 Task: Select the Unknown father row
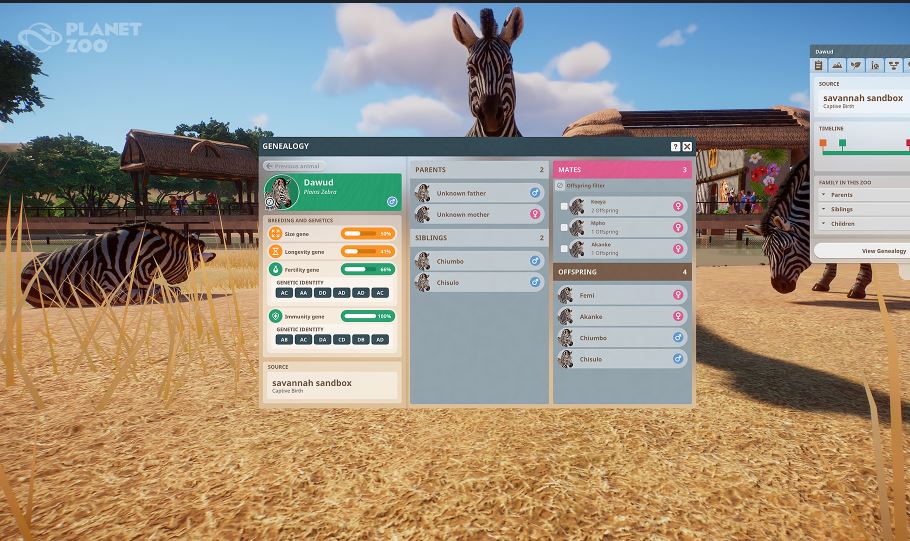(479, 193)
